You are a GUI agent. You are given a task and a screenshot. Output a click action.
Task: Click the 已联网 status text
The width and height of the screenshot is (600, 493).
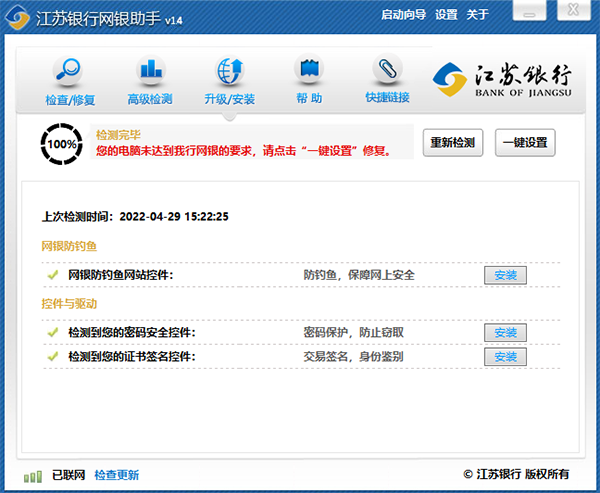[x=68, y=475]
